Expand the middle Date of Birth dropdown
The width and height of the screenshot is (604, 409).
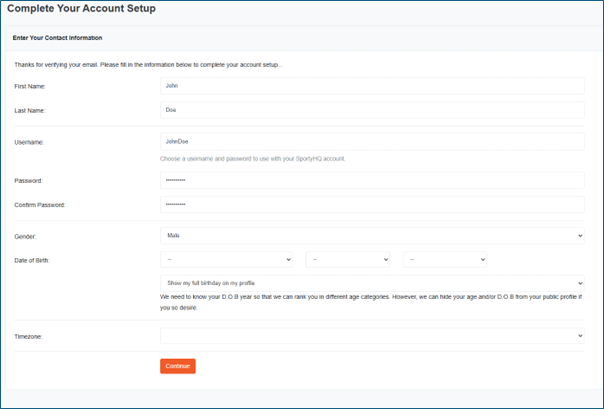(x=347, y=259)
